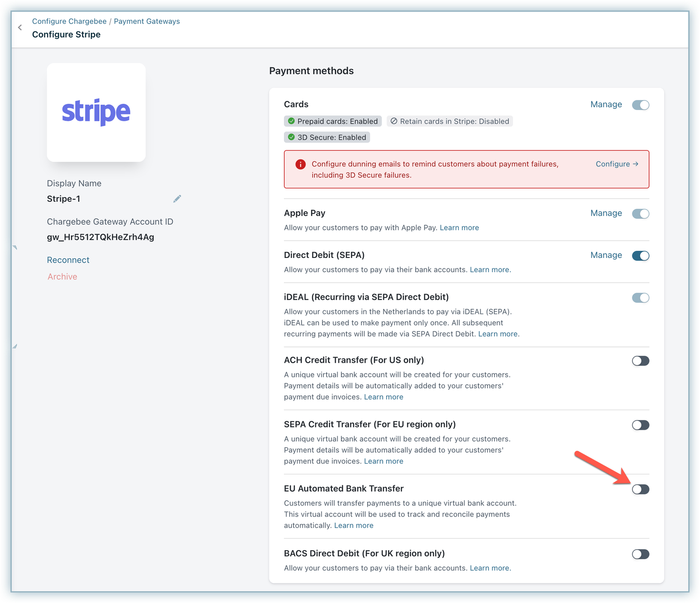700x603 pixels.
Task: Enable SEPA Credit Transfer toggle
Action: [x=640, y=425]
